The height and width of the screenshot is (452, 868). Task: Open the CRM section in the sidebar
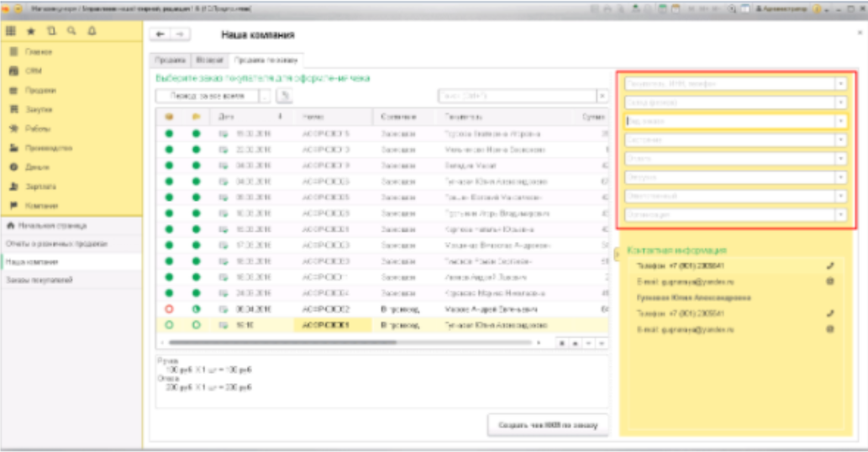coord(34,71)
